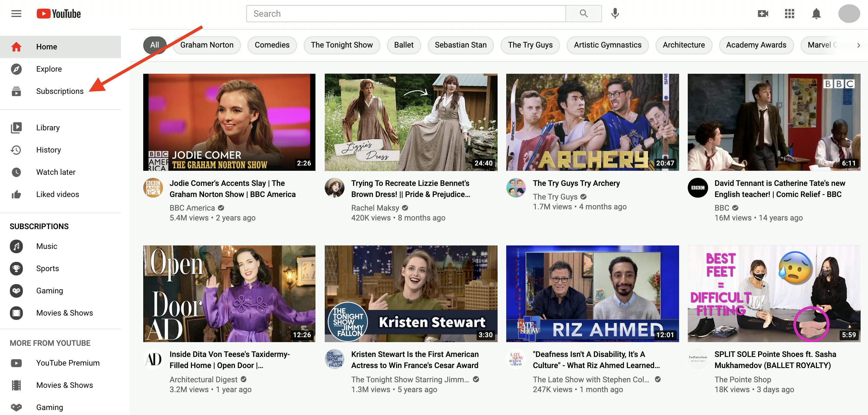Click The Pointe Shop channel name

pyautogui.click(x=743, y=379)
